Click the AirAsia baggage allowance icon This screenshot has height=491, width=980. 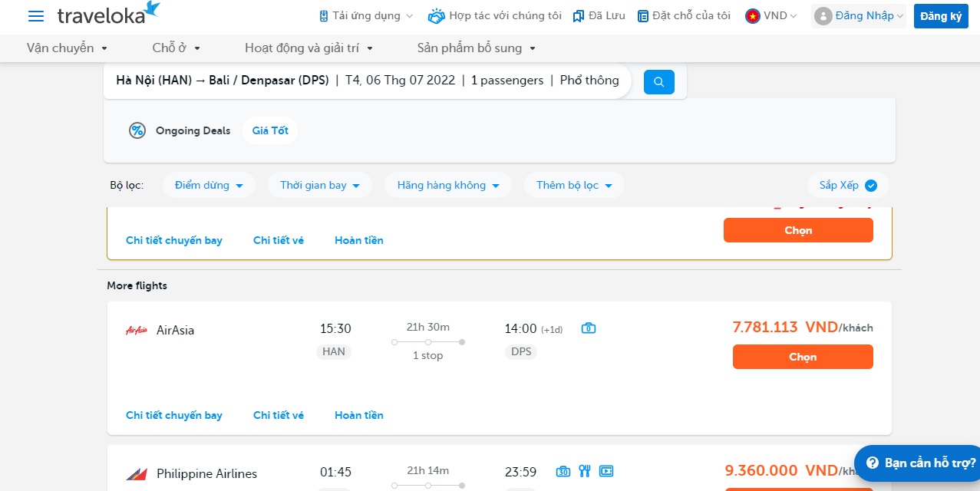(589, 328)
